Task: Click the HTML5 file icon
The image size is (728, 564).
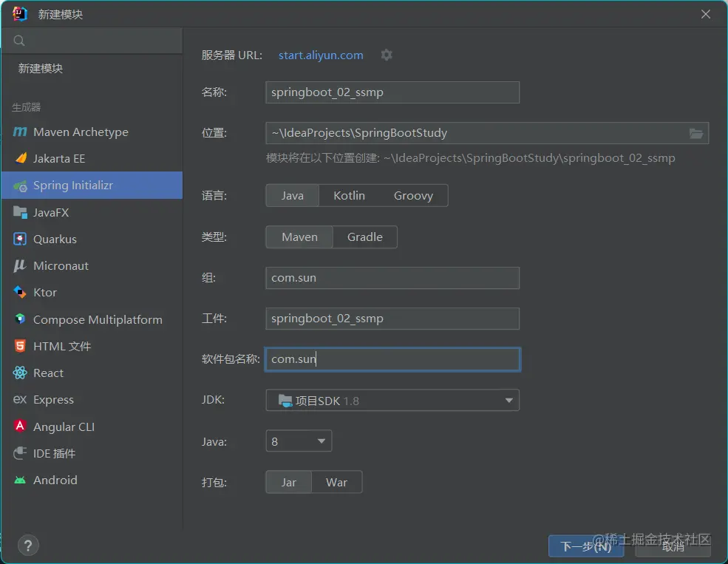Action: pos(20,346)
